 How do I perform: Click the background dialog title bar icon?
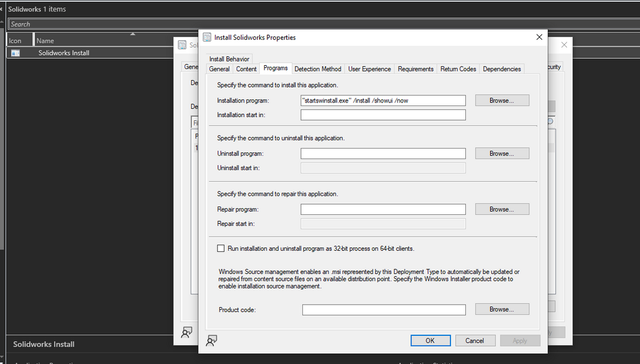[182, 45]
